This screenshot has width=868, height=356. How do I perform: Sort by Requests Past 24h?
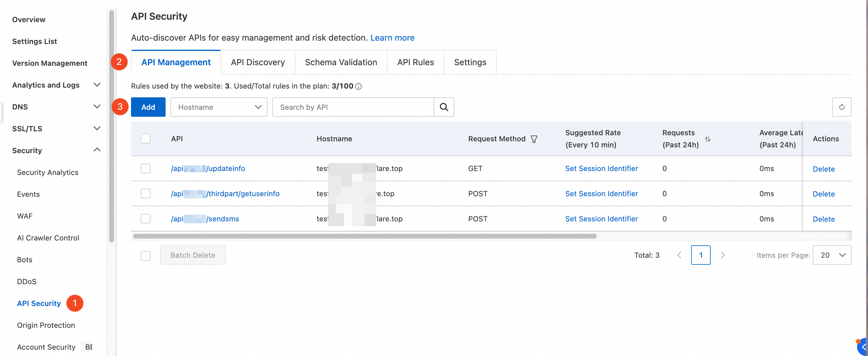708,139
